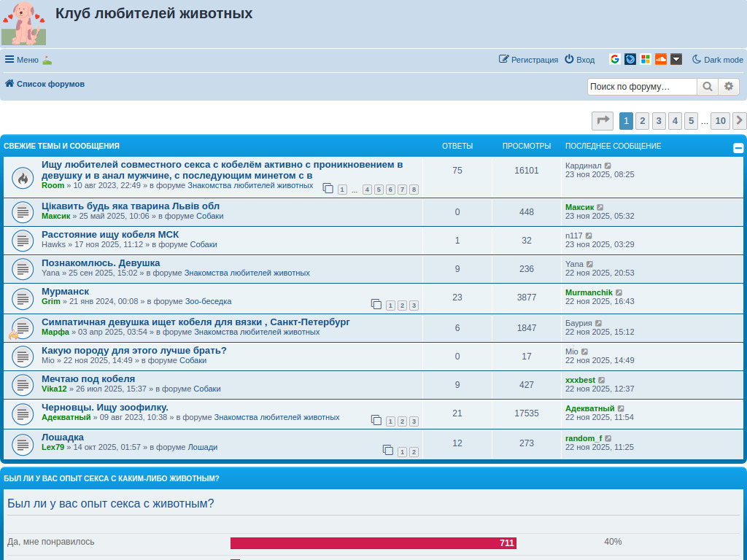The height and width of the screenshot is (560, 747).
Task: Click the next page chevron arrow
Action: coord(739,121)
